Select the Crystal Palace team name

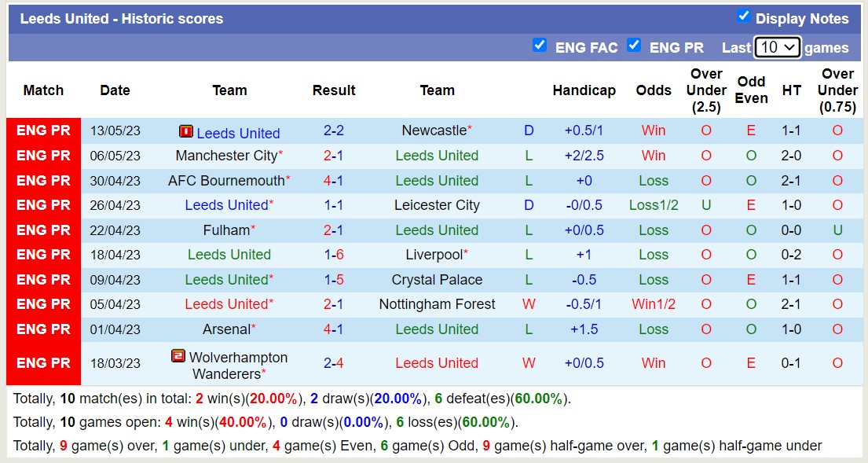(437, 280)
